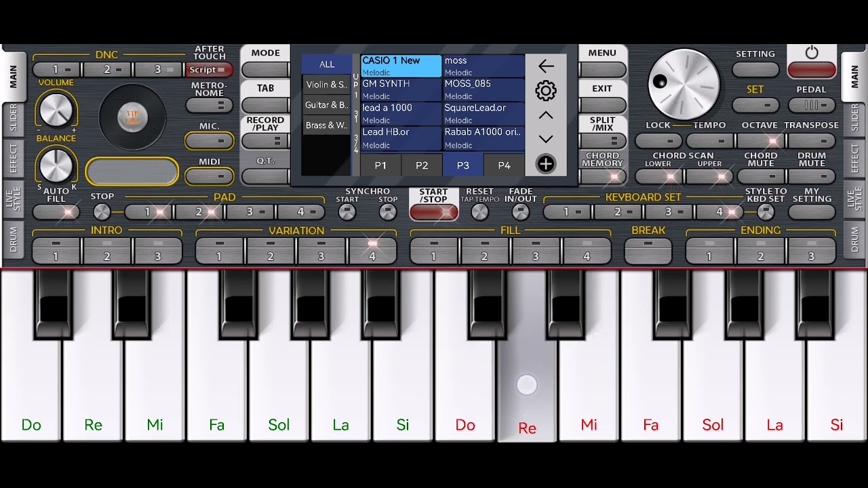Adjust the Balance knob
The image size is (868, 488).
[x=56, y=165]
